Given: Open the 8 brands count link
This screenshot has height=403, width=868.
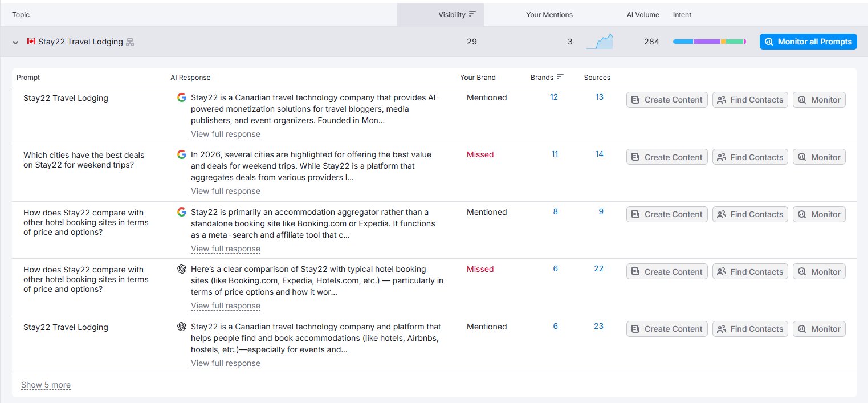Looking at the screenshot, I should (x=556, y=211).
